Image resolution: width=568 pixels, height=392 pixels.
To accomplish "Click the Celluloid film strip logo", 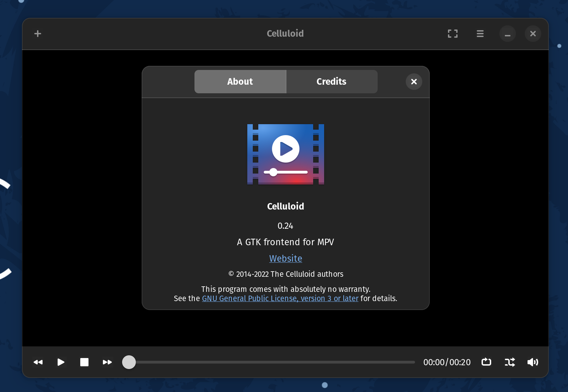I will tap(285, 154).
